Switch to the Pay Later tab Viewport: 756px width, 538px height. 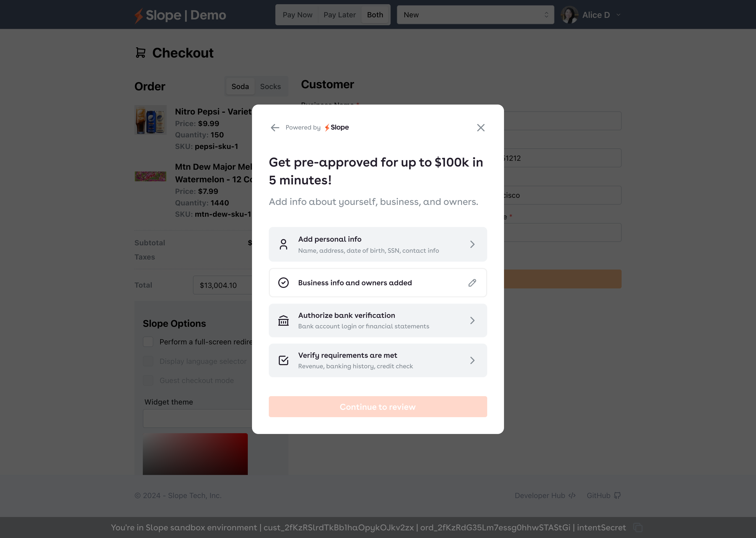(x=339, y=15)
